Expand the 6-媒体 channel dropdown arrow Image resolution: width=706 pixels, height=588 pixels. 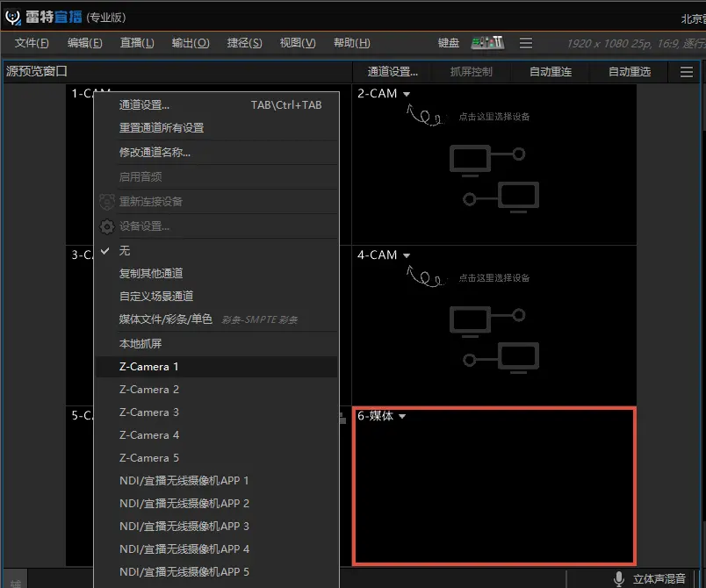(x=402, y=417)
